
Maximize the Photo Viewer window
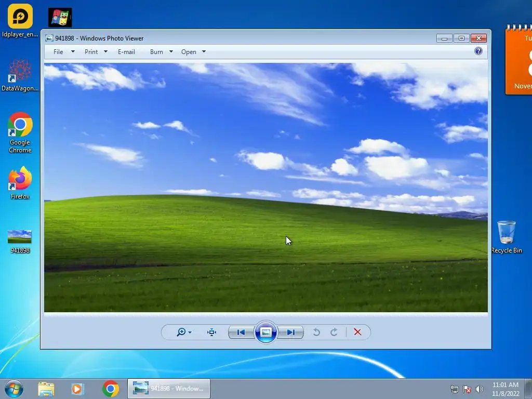click(461, 38)
